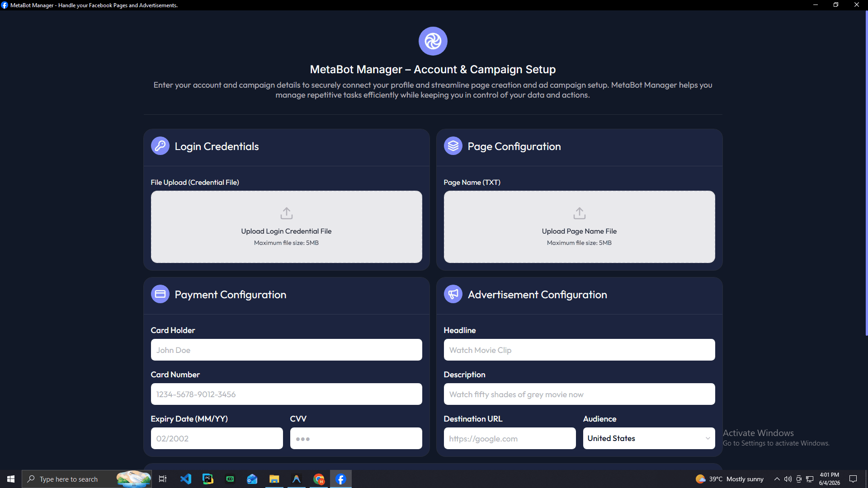Image resolution: width=868 pixels, height=488 pixels.
Task: Focus the Card Holder input field
Action: pos(287,350)
